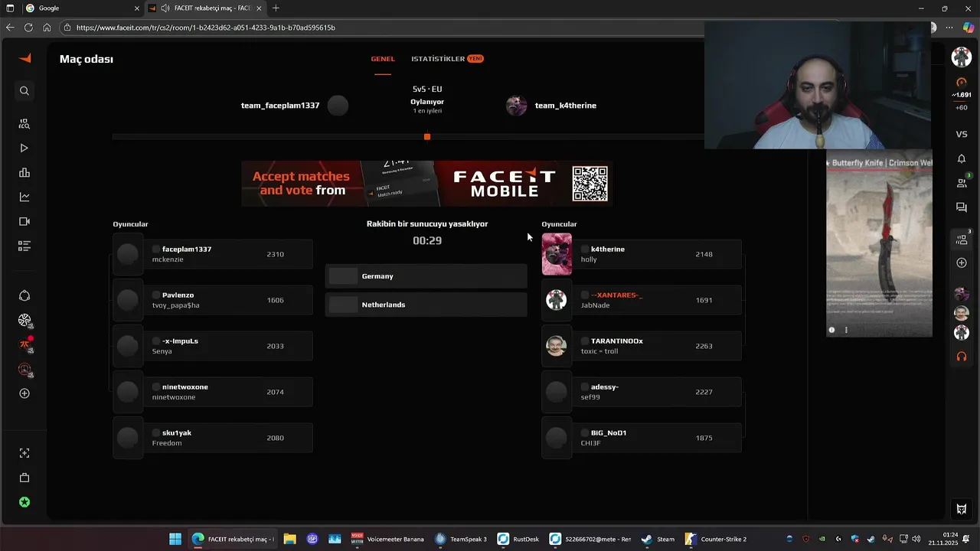Open player -x-ImpuLs profile

pyautogui.click(x=213, y=346)
